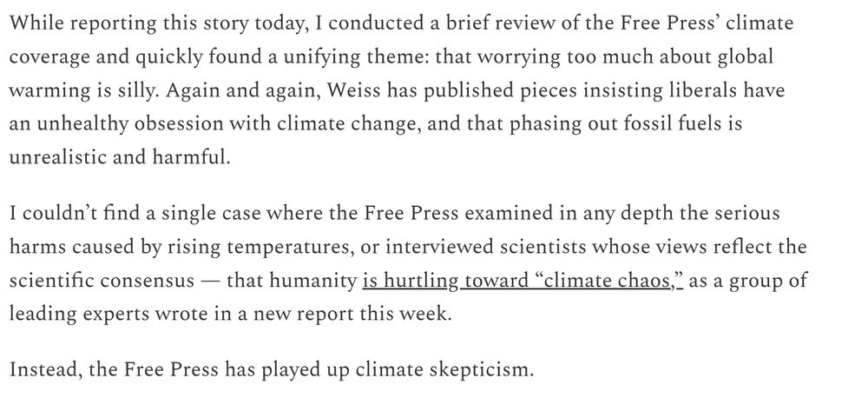This screenshot has height=398, width=868.
Task: Open the "is hurtling toward climate chaos" link
Action: point(523,281)
